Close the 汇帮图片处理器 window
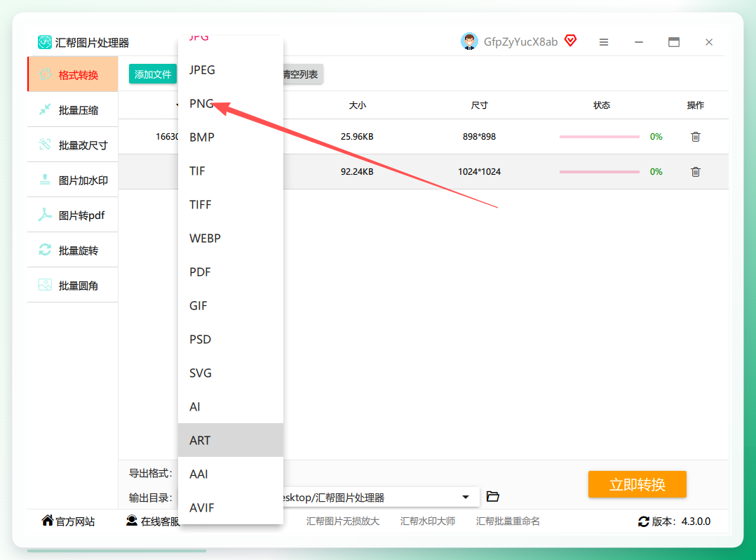The image size is (756, 560). tap(709, 42)
